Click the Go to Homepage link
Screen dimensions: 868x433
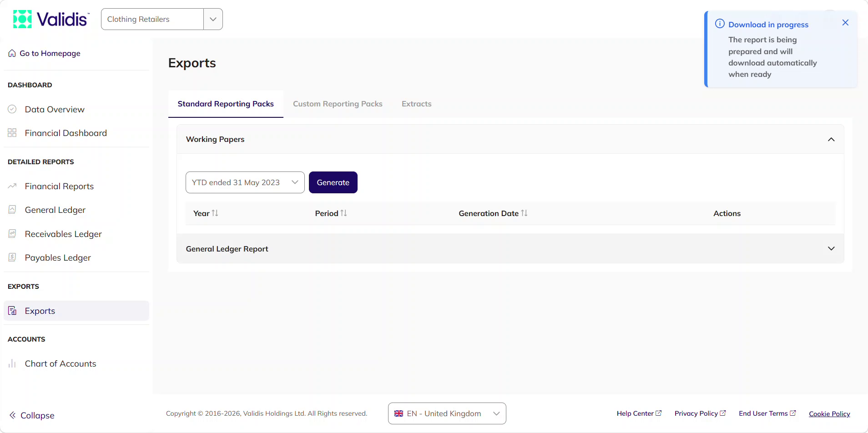45,53
